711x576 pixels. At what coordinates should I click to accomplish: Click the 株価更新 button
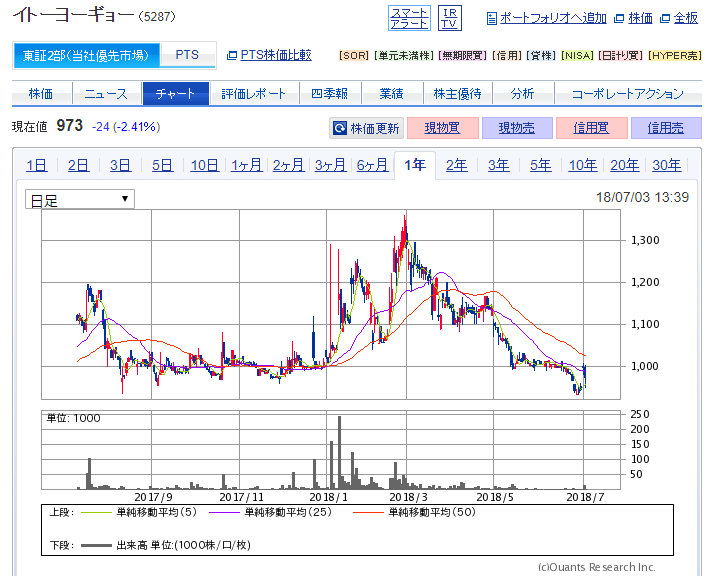point(366,128)
